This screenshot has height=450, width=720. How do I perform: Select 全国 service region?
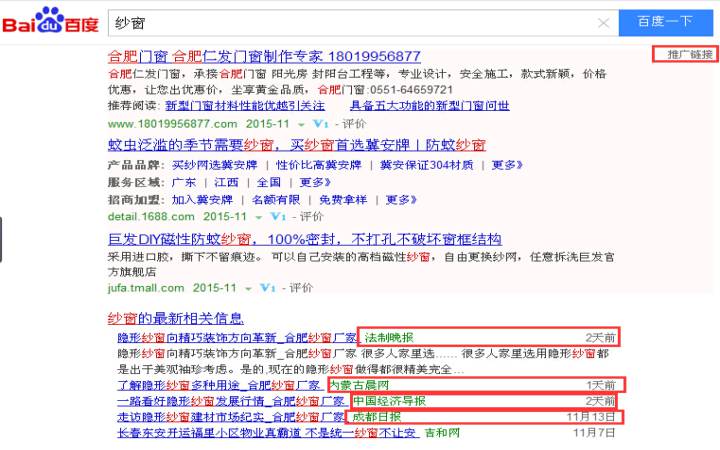click(x=269, y=182)
